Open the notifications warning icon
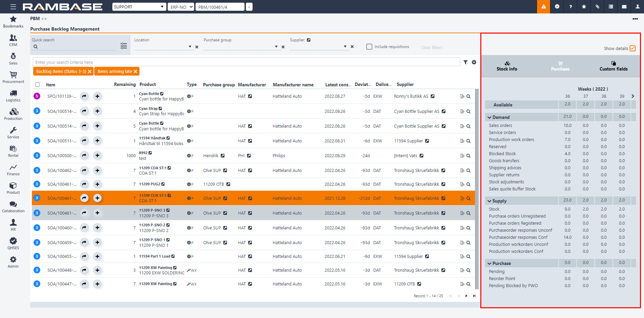The width and height of the screenshot is (644, 318). point(543,7)
